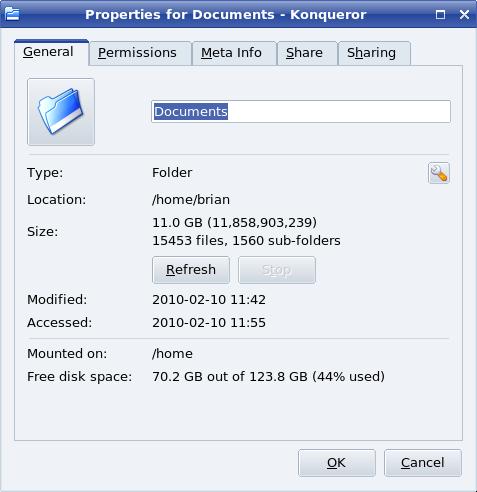Click the Documents name input field
Screen dimensions: 477x492
tap(301, 111)
